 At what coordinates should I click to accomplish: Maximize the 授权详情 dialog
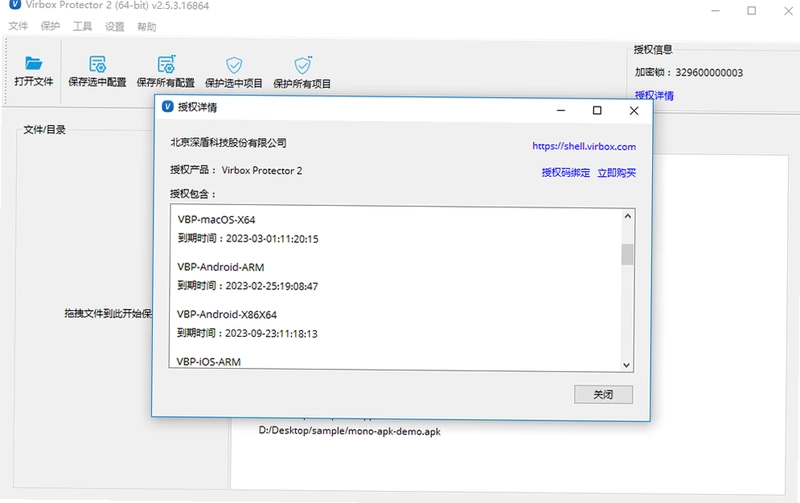597,110
